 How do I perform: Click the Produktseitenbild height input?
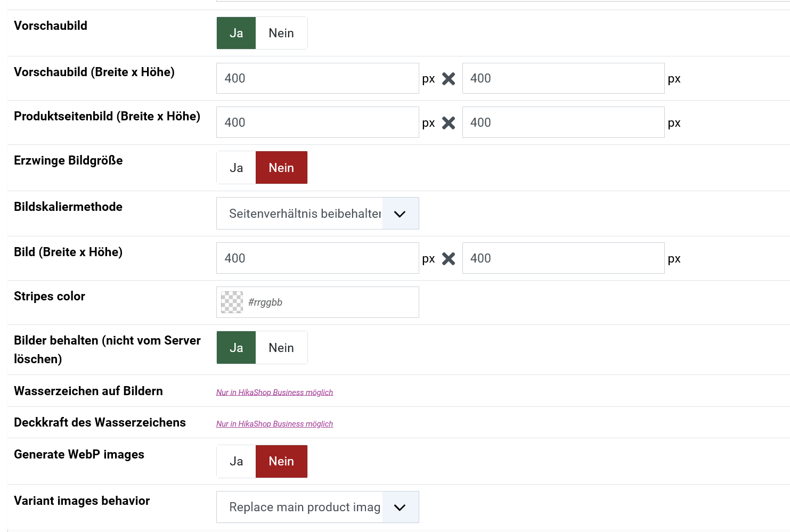pyautogui.click(x=563, y=122)
